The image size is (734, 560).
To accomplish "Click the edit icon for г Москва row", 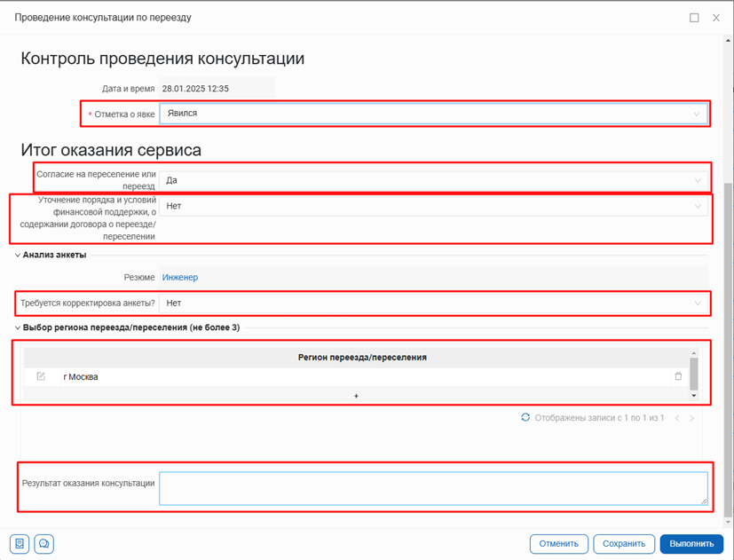I will coord(41,376).
